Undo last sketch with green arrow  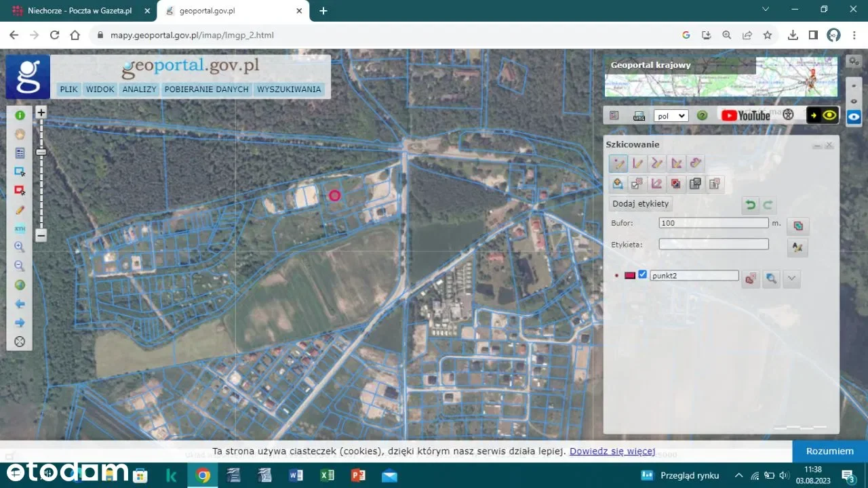coord(750,205)
